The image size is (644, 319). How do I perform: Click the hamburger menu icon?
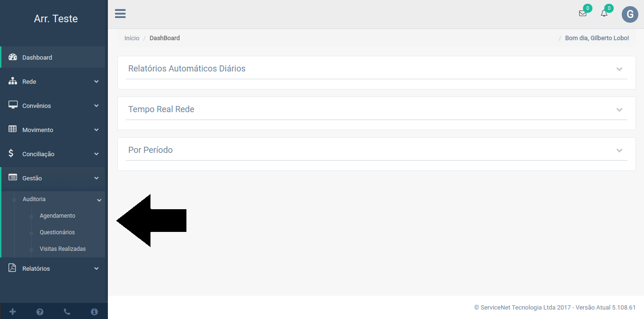(x=120, y=14)
